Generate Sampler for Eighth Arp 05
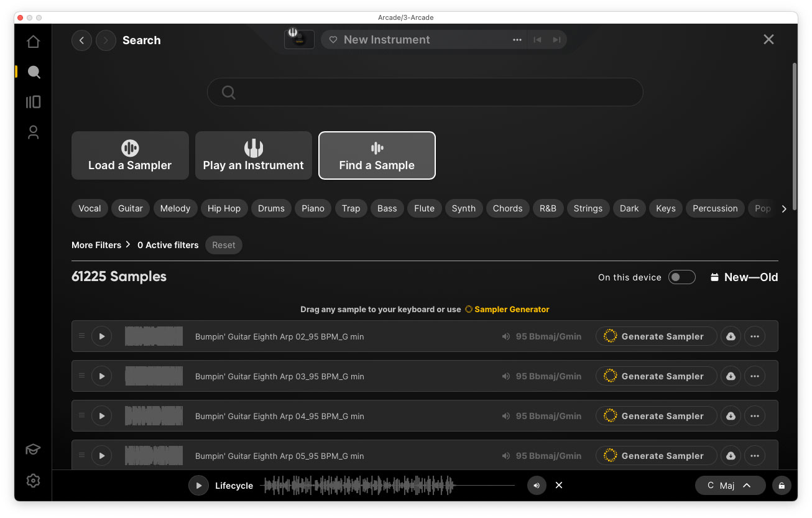Screen dimensions: 812x518 (x=656, y=456)
